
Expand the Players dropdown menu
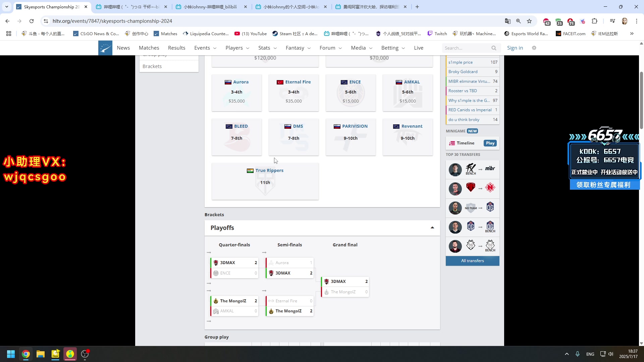pos(237,48)
